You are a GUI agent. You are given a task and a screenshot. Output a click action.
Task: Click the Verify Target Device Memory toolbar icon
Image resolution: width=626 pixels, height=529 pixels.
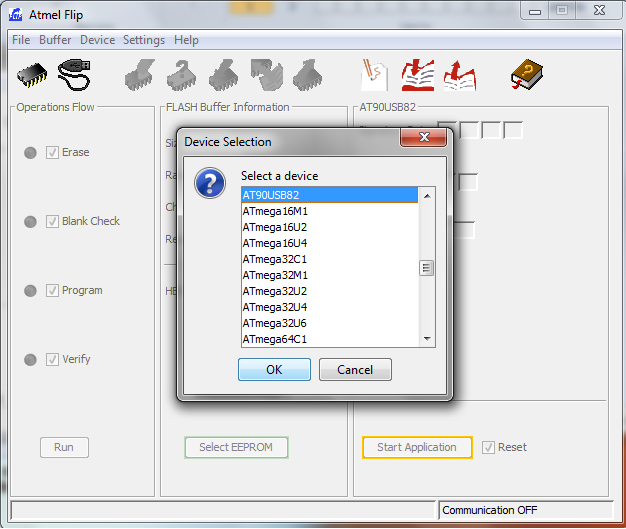point(267,75)
